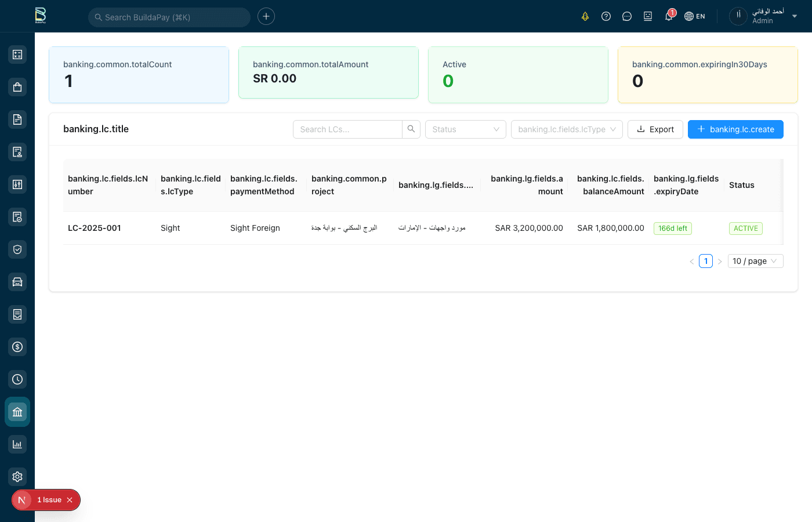Open the notifications bell in header
The height and width of the screenshot is (522, 812).
pyautogui.click(x=669, y=16)
